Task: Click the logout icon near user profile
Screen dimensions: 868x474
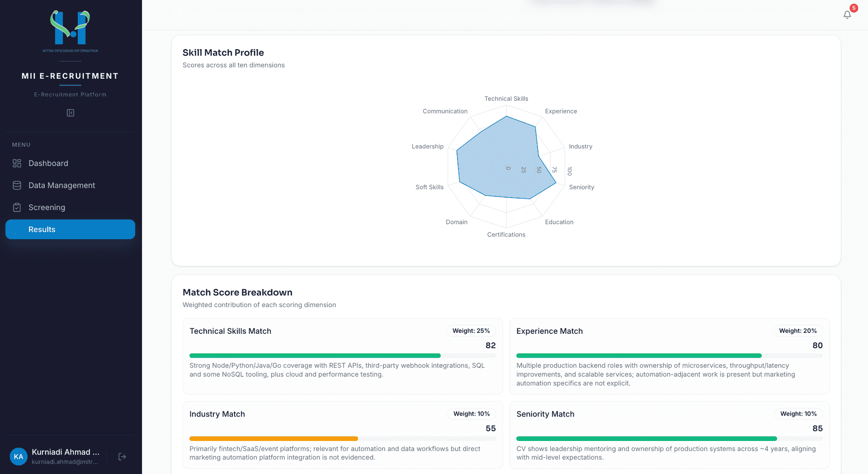Action: click(122, 457)
